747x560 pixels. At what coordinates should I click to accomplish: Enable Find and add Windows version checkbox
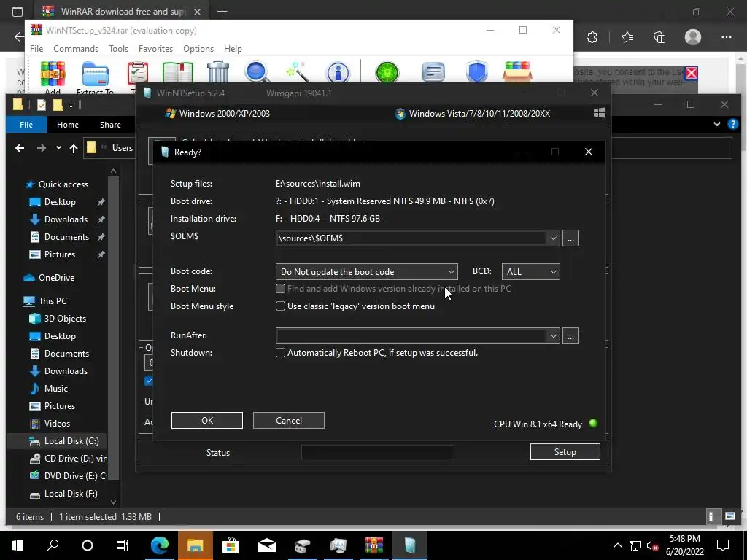[281, 289]
